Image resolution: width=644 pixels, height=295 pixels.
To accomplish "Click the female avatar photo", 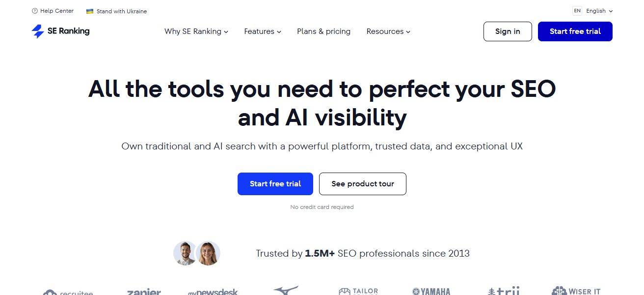I will 208,253.
